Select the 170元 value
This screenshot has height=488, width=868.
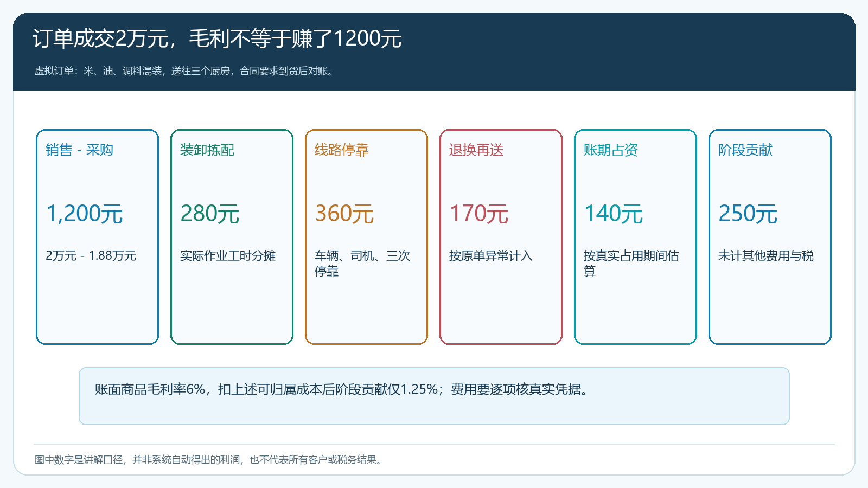click(479, 214)
